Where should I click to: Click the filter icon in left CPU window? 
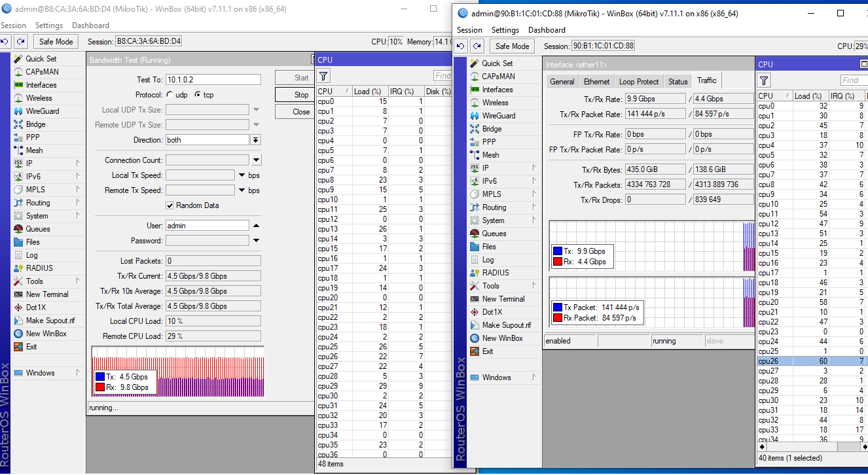(x=324, y=76)
